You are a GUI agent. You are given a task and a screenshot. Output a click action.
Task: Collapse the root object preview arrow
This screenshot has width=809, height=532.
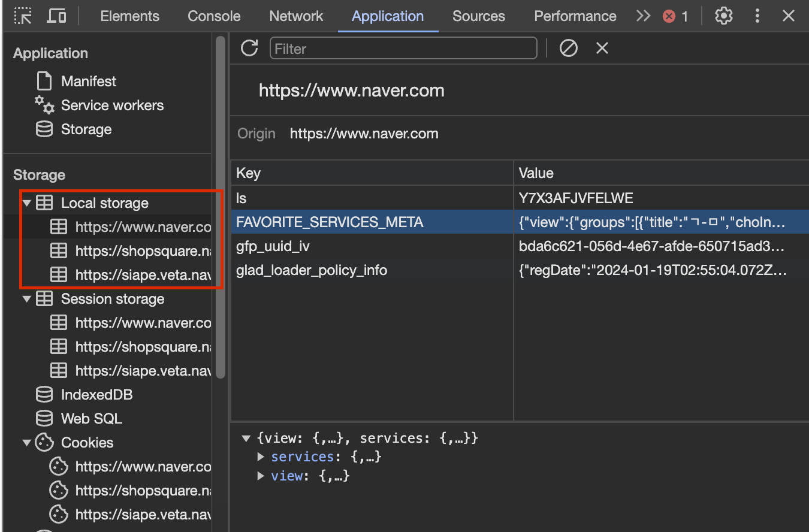coord(246,439)
